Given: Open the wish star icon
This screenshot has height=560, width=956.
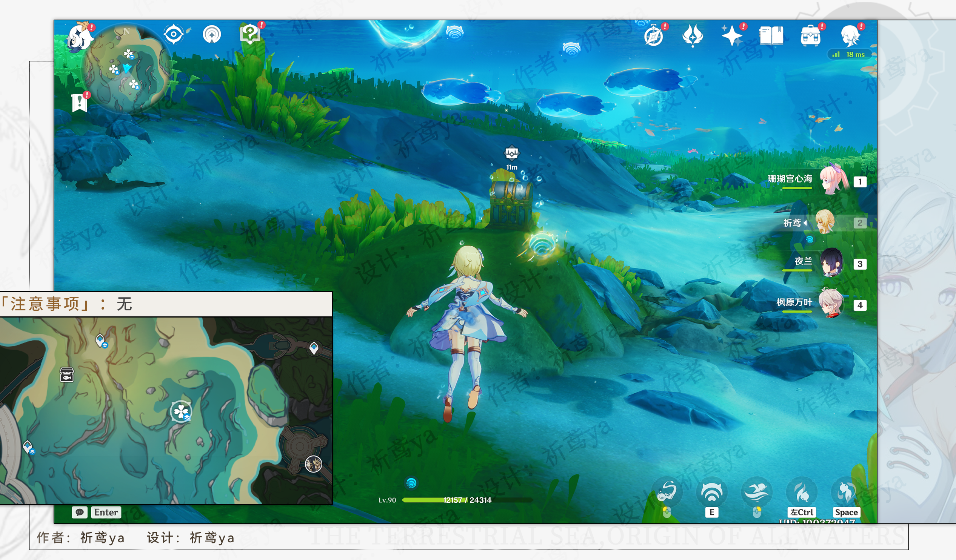Looking at the screenshot, I should [x=732, y=36].
